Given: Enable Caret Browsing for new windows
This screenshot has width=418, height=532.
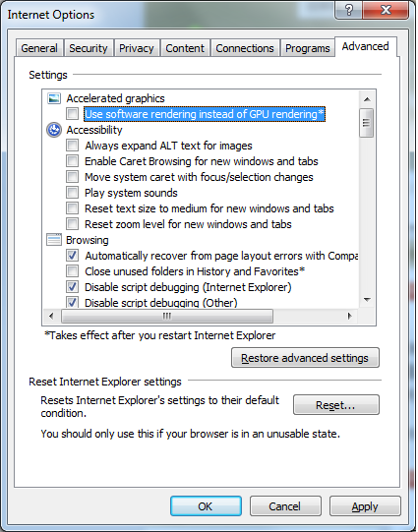Looking at the screenshot, I should point(72,161).
